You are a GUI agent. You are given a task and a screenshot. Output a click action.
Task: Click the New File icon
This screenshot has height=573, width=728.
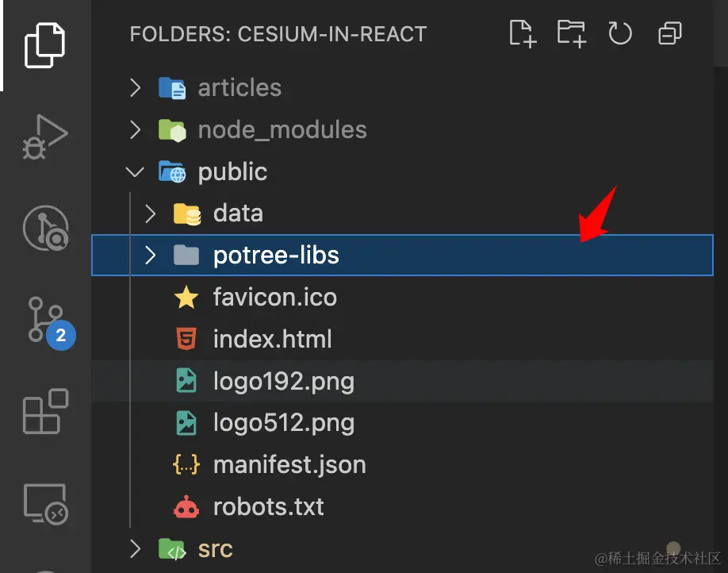point(522,33)
